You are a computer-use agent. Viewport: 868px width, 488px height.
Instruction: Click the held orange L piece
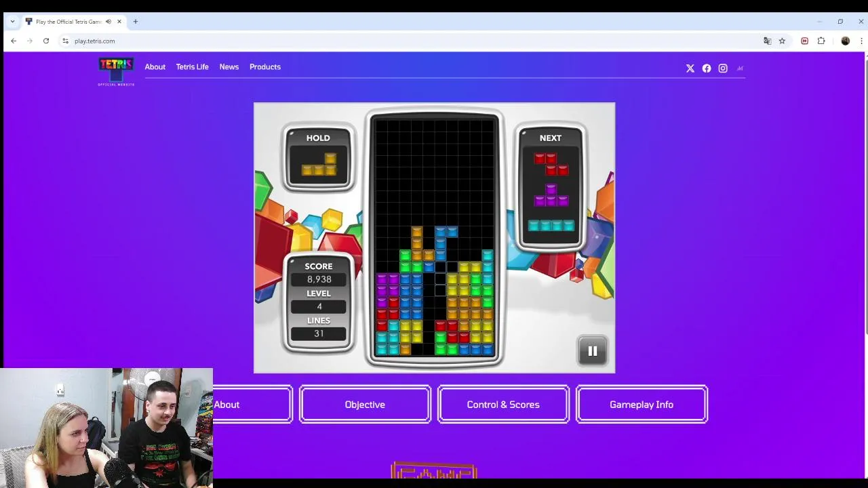click(319, 164)
